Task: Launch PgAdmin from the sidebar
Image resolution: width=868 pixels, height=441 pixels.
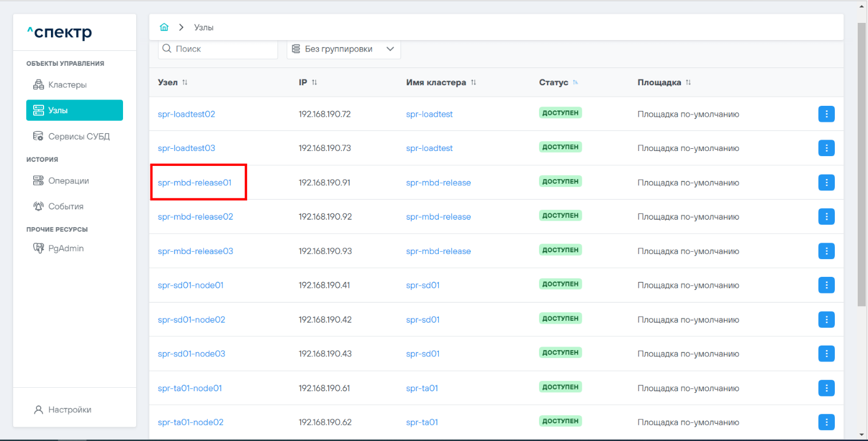Action: [x=65, y=248]
